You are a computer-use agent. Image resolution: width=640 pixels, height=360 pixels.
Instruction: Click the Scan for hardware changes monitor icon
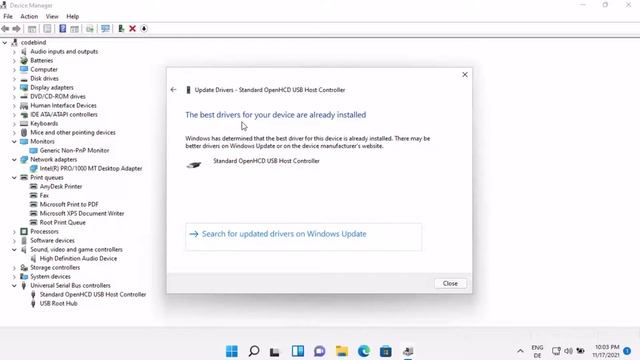[105, 29]
